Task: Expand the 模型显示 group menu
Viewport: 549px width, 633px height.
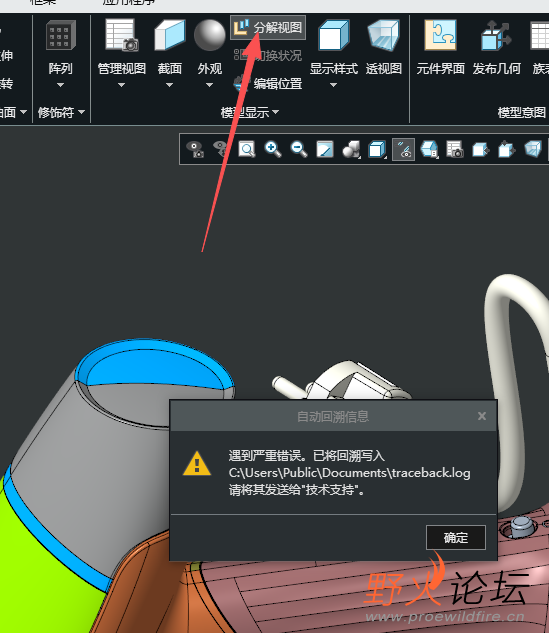Action: coord(250,112)
